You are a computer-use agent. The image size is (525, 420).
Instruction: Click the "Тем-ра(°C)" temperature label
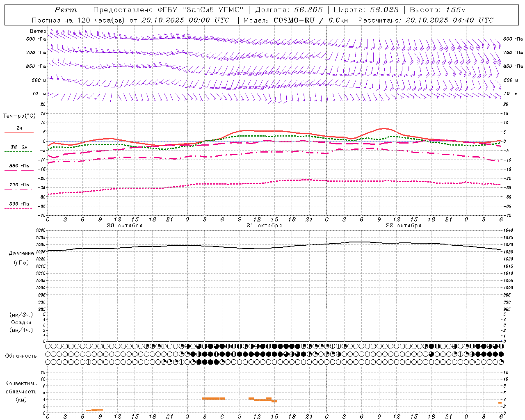[19, 116]
